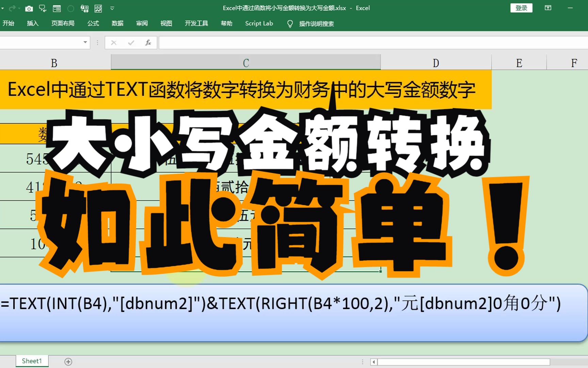The width and height of the screenshot is (588, 368).
Task: Open the 数据 ribbon tab
Action: pos(117,24)
